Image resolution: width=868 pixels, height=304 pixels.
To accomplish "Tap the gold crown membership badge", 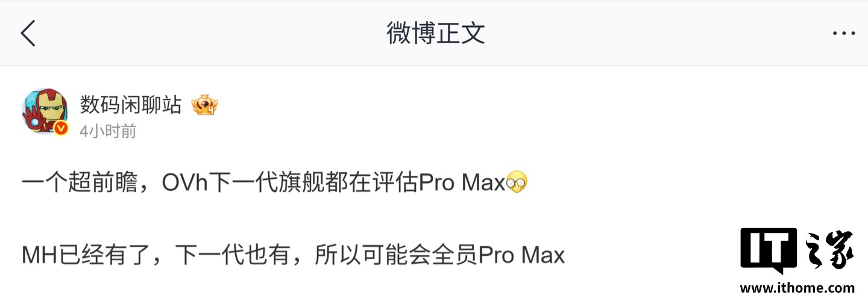I will pos(204,105).
